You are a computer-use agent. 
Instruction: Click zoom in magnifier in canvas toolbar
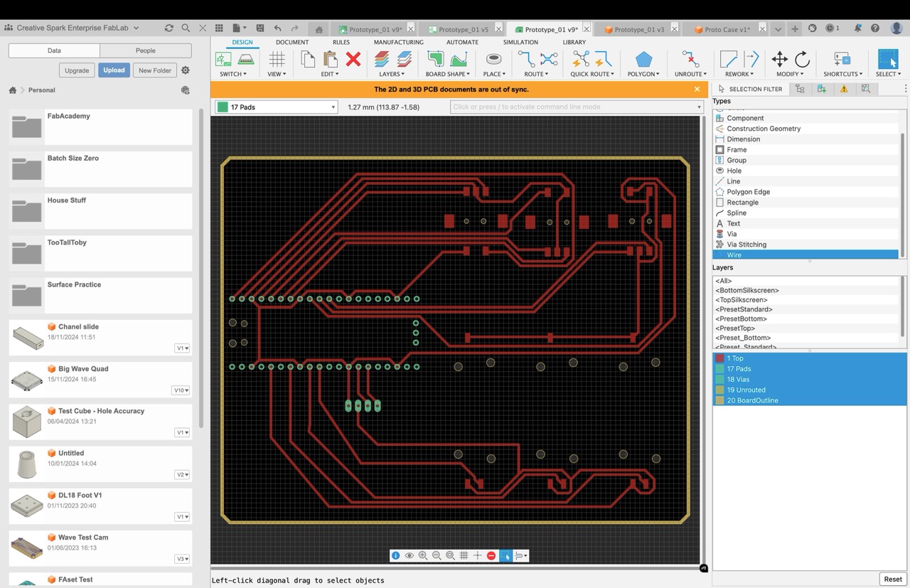tap(423, 555)
